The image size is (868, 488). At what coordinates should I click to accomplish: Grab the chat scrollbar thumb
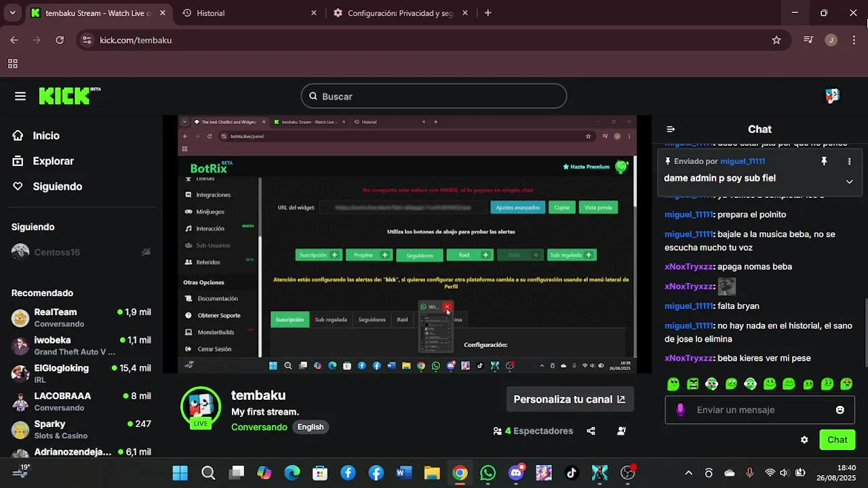[x=865, y=332]
